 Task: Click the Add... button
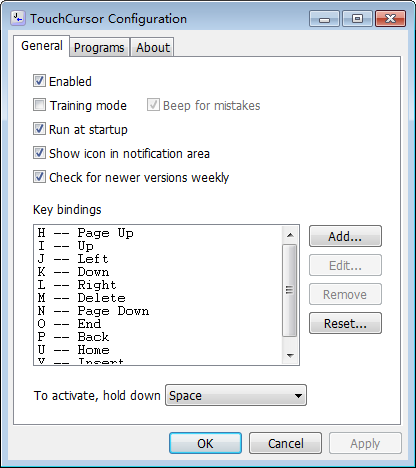click(345, 236)
